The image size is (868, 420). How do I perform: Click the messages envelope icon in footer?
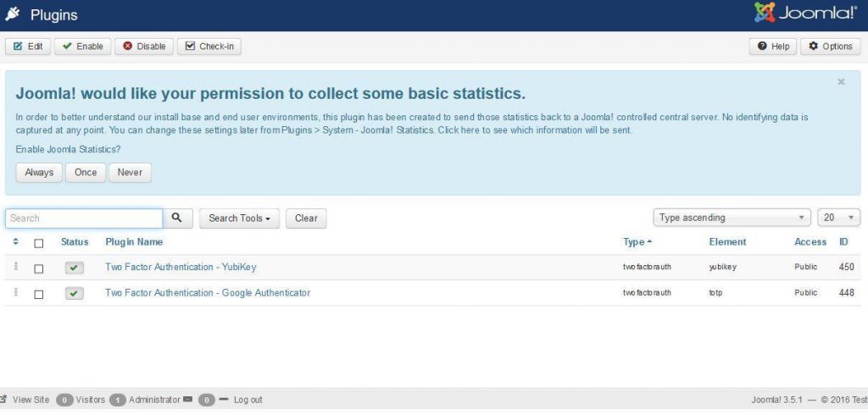pyautogui.click(x=187, y=400)
